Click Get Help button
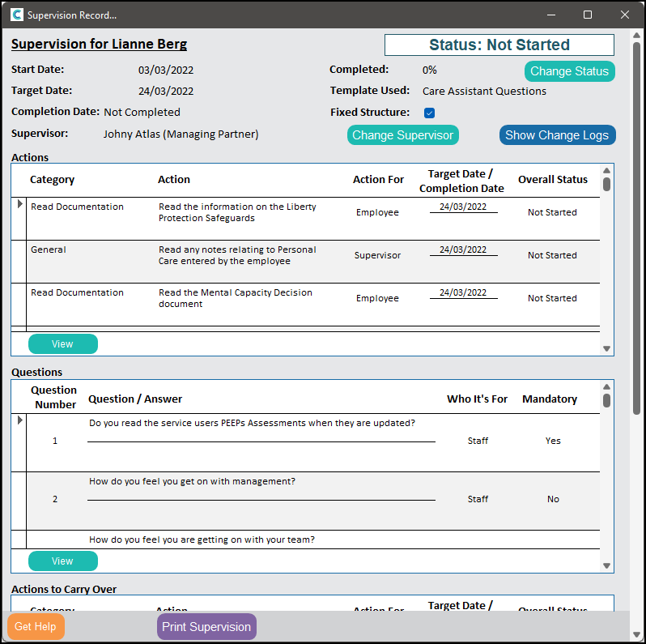 36,627
